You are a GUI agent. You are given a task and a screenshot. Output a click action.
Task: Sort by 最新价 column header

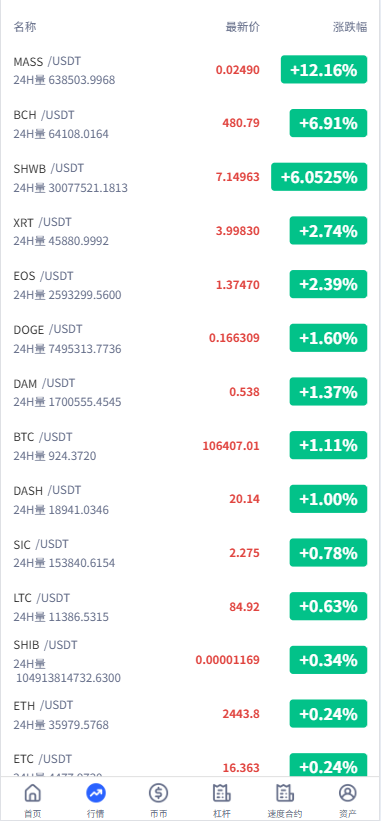coord(243,27)
